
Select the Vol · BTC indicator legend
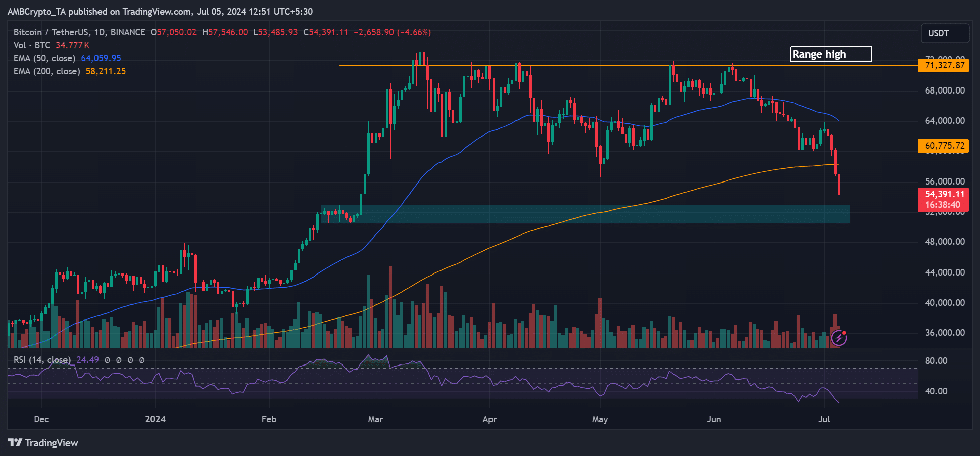pyautogui.click(x=32, y=45)
